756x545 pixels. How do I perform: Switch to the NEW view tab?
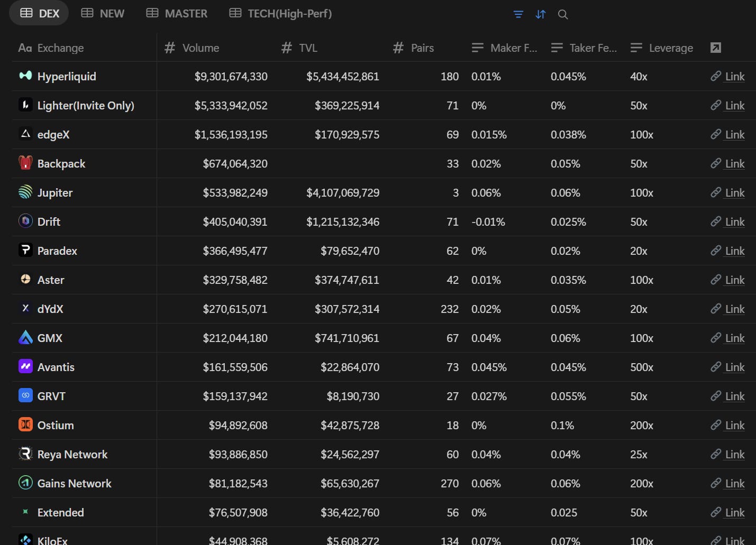103,13
